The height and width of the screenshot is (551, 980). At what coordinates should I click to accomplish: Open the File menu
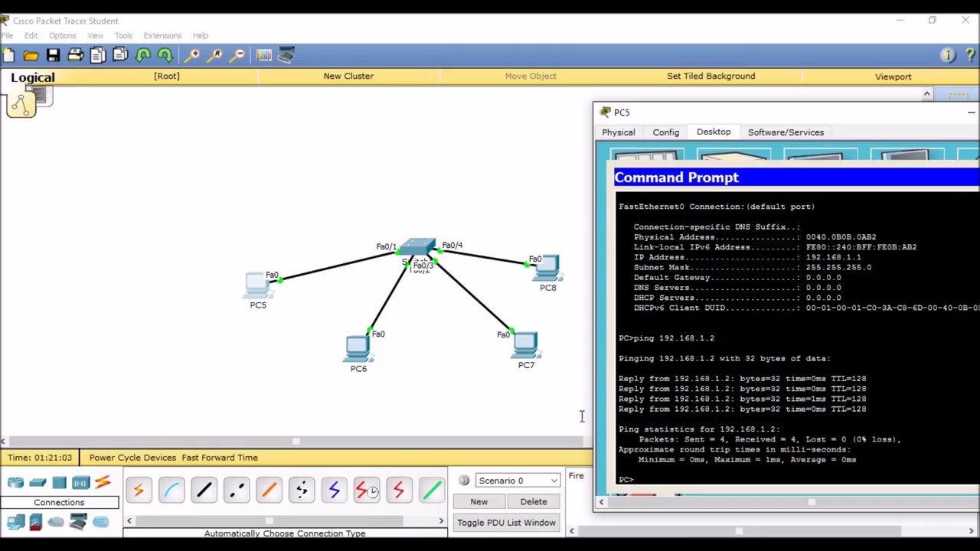7,36
